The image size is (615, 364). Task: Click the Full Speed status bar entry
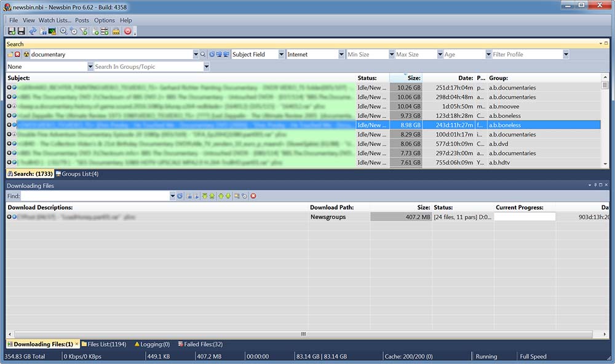(533, 356)
